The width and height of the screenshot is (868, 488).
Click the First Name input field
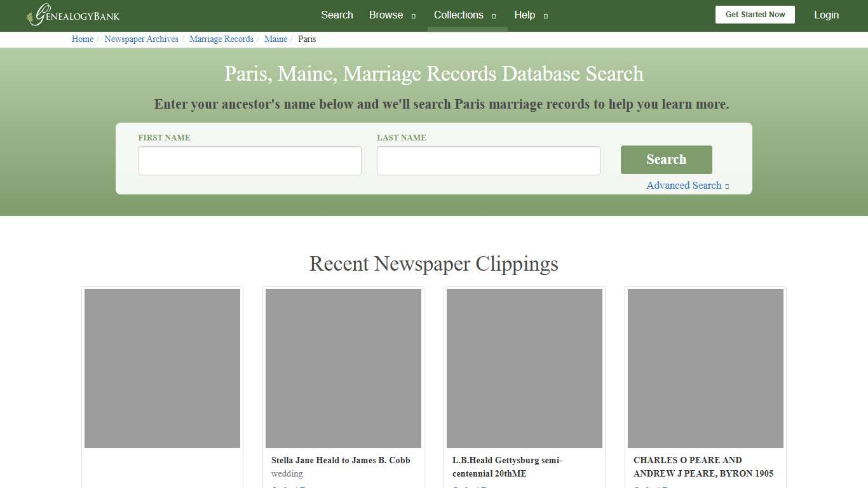250,160
